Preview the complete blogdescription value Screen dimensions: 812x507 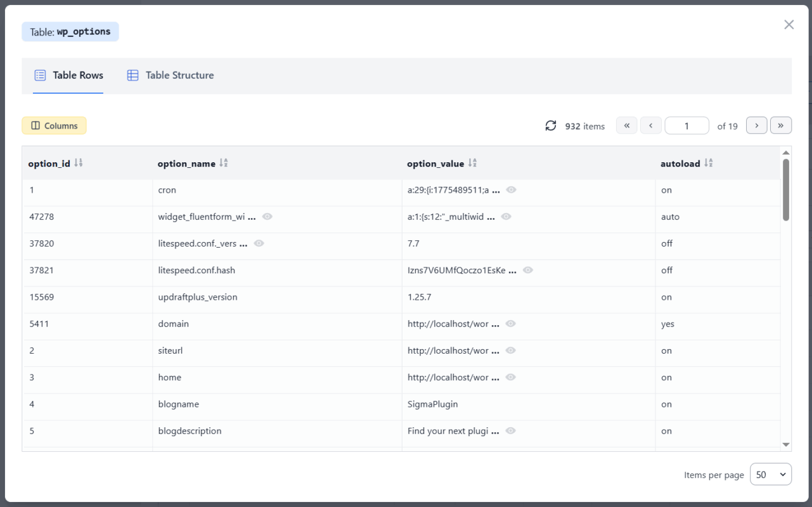coord(510,430)
